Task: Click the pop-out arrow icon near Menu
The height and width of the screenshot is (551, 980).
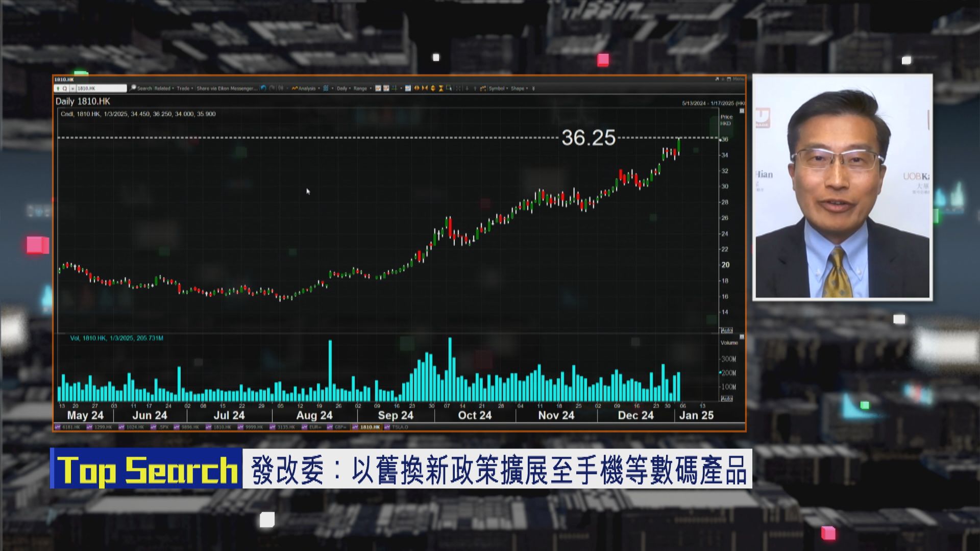Action: coord(717,79)
